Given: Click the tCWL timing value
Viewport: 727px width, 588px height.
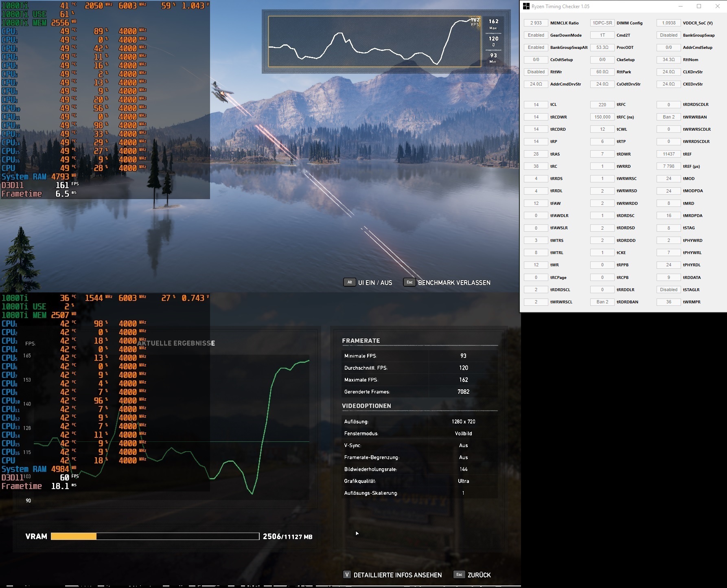Looking at the screenshot, I should [602, 129].
